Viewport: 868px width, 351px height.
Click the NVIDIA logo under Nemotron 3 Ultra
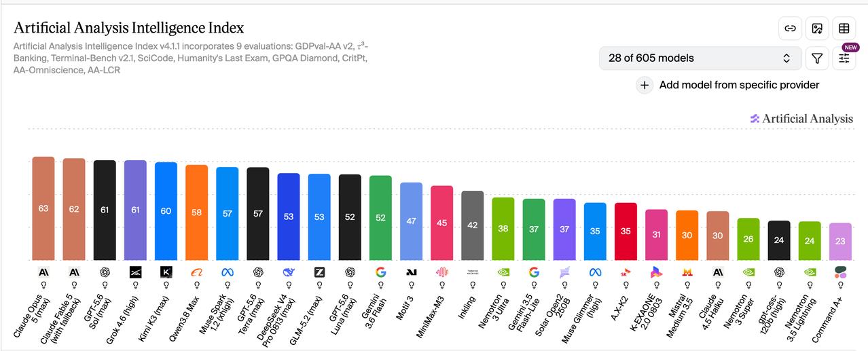click(x=503, y=272)
